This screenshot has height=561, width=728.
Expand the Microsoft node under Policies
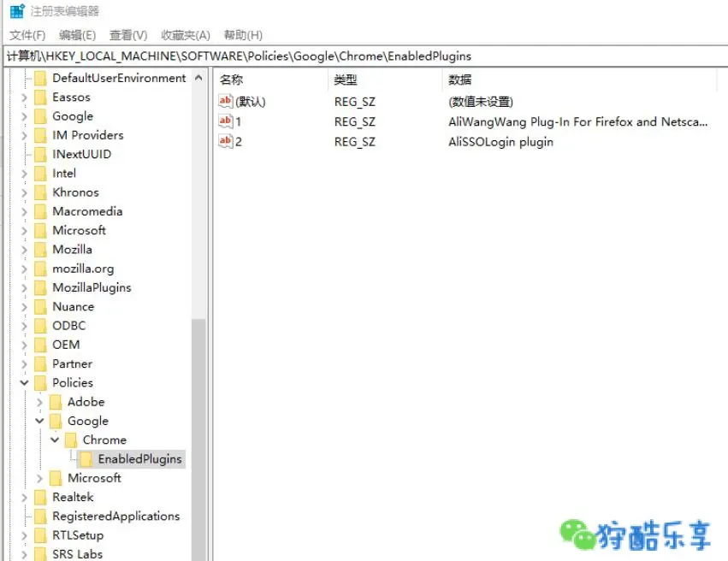39,478
